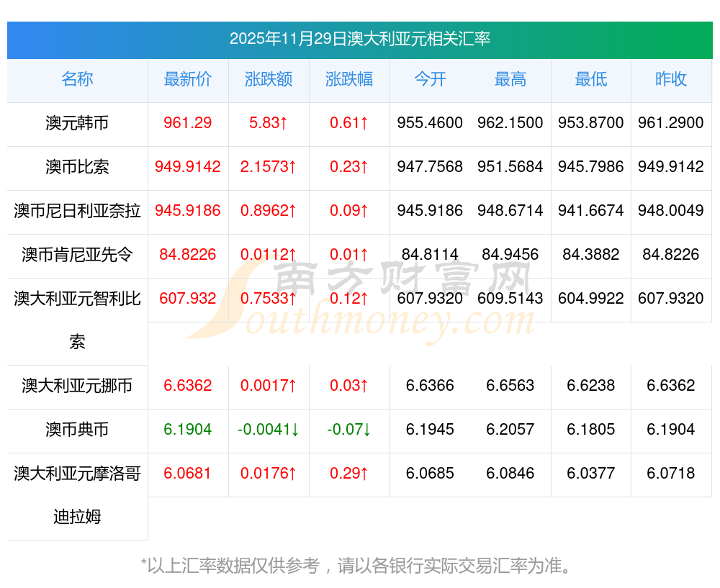Click the low value 6.1805

click(x=591, y=430)
